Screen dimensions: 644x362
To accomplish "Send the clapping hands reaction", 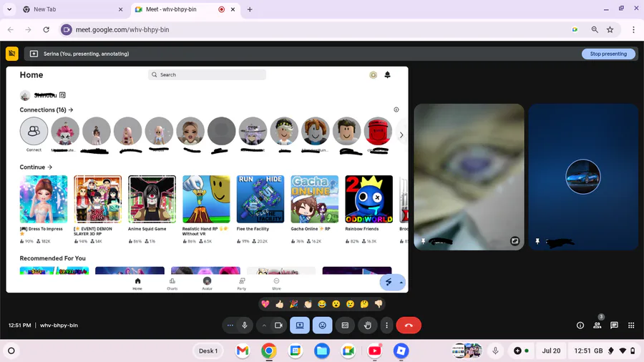I will pyautogui.click(x=308, y=304).
